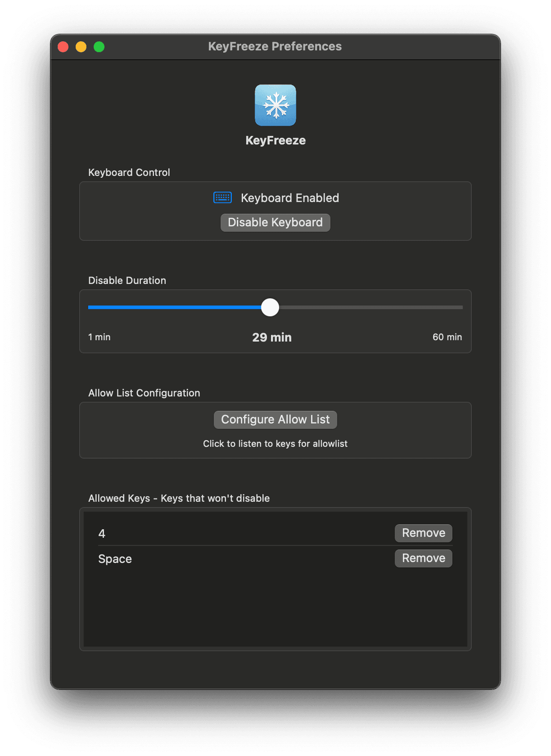Image resolution: width=551 pixels, height=756 pixels.
Task: Click the Disable Keyboard button
Action: (275, 223)
